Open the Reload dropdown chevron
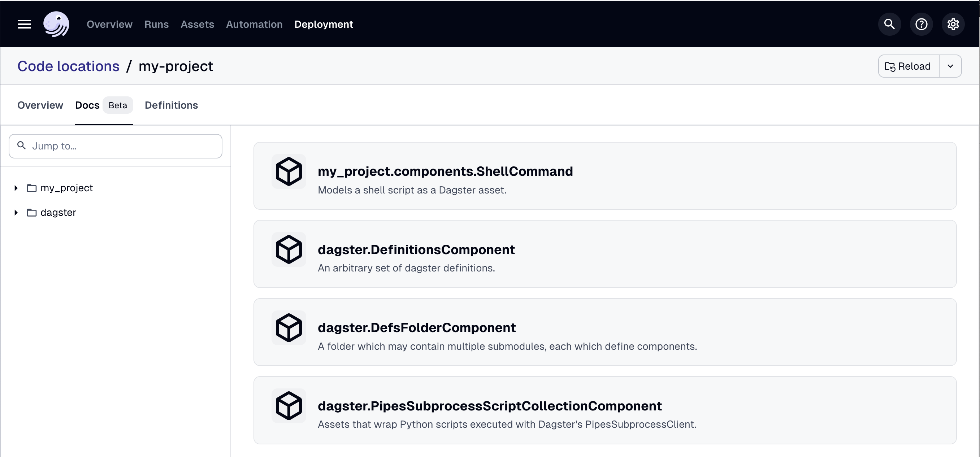The height and width of the screenshot is (457, 980). [950, 66]
